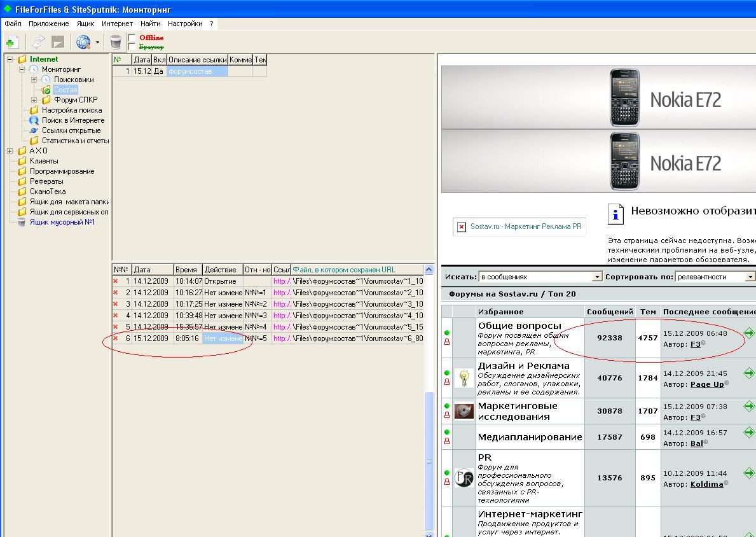Select the форумсостав link description cell

197,71
